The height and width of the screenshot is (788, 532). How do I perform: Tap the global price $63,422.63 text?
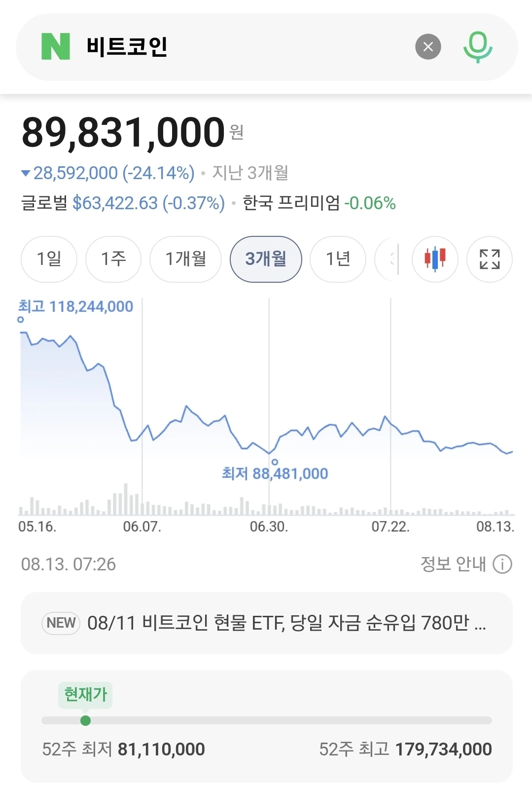(115, 203)
